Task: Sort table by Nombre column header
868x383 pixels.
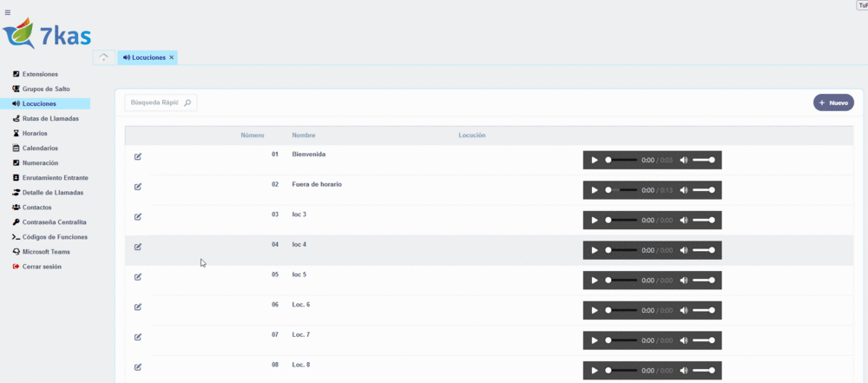Action: pyautogui.click(x=304, y=135)
